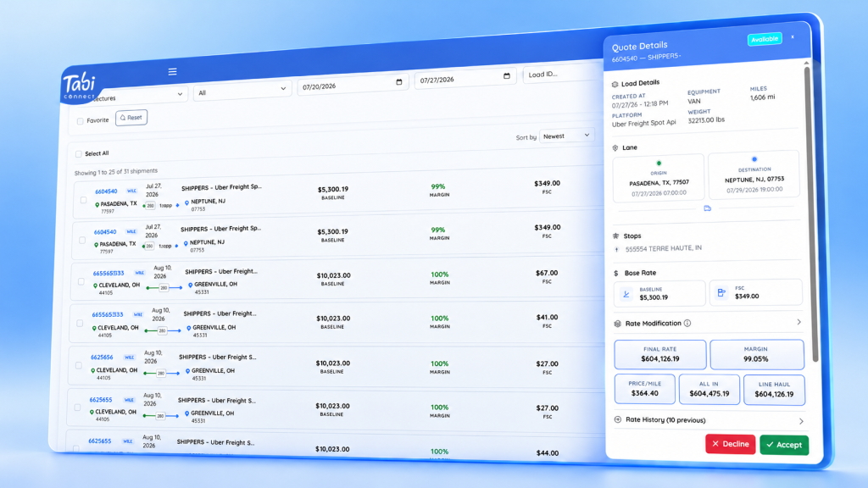This screenshot has width=868, height=488.
Task: Tick checkbox of shipment 6625655 with $27.00 FSC
Action: coord(77,408)
